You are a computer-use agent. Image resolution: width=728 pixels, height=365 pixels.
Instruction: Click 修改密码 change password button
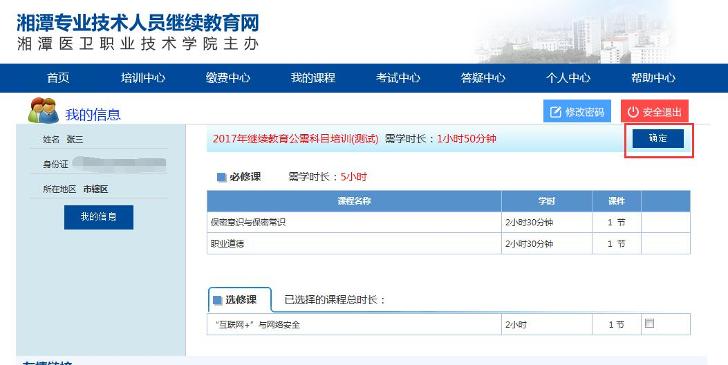point(577,112)
